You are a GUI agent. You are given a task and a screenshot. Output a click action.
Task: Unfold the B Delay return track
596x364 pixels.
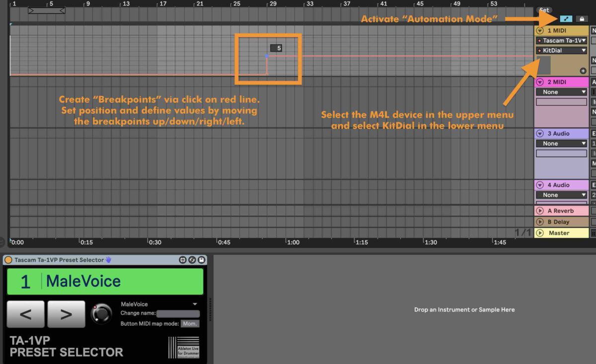coord(540,222)
